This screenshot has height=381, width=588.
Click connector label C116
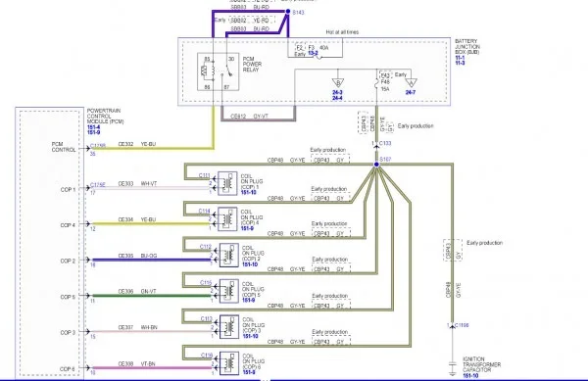207,356
